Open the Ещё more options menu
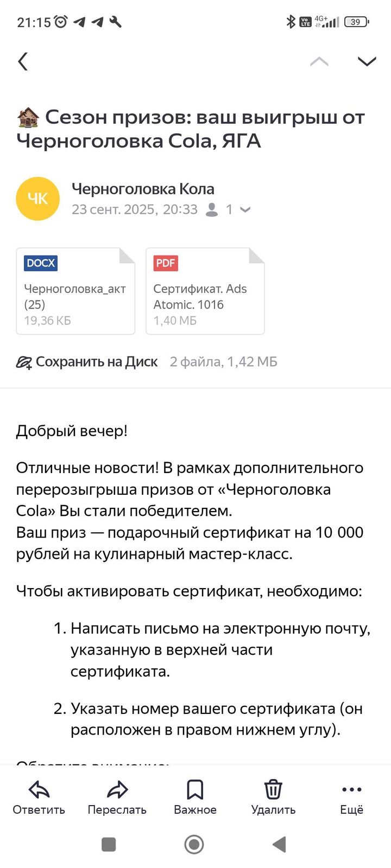 tap(351, 797)
